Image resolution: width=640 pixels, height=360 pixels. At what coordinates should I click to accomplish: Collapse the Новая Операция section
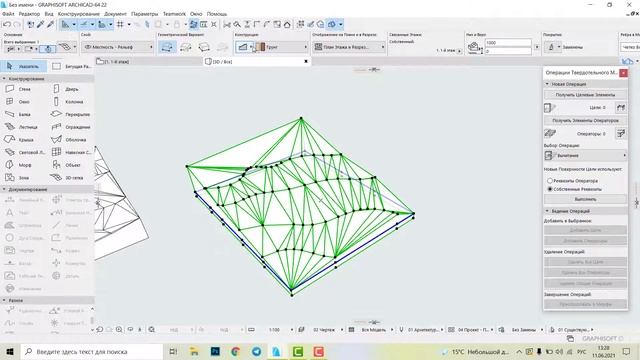click(547, 84)
